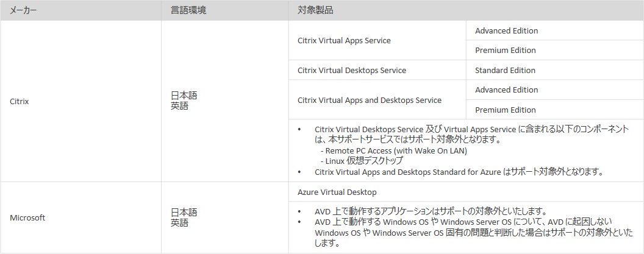The image size is (644, 254).
Task: Click Advanced Edition beside Citrix Virtual Apps Service
Action: pos(506,30)
